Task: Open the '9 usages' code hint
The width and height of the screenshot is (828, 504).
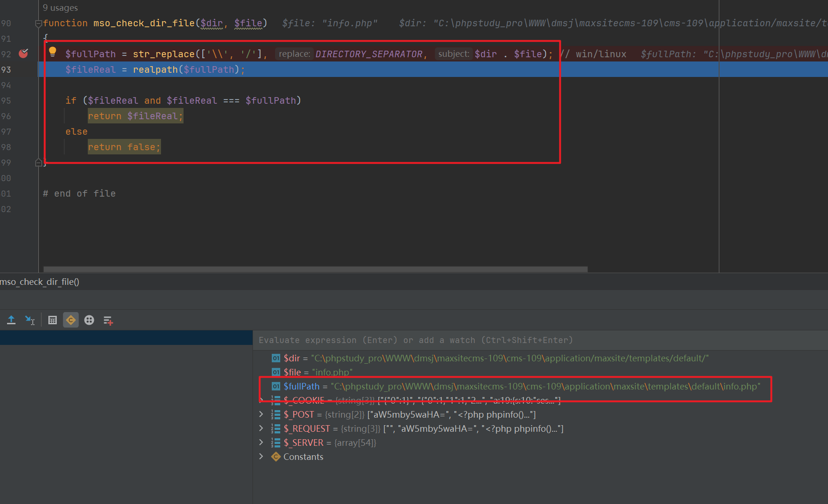Action: 60,8
